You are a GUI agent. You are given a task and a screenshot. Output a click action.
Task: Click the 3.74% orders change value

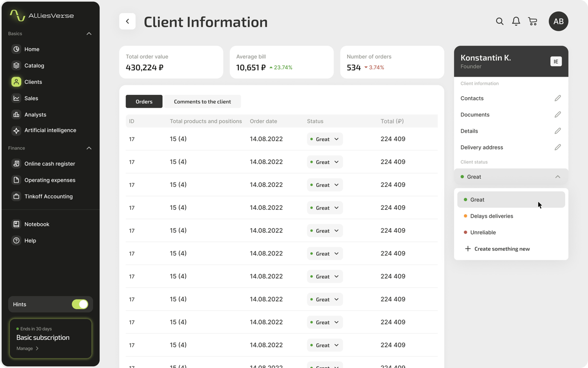coord(374,68)
